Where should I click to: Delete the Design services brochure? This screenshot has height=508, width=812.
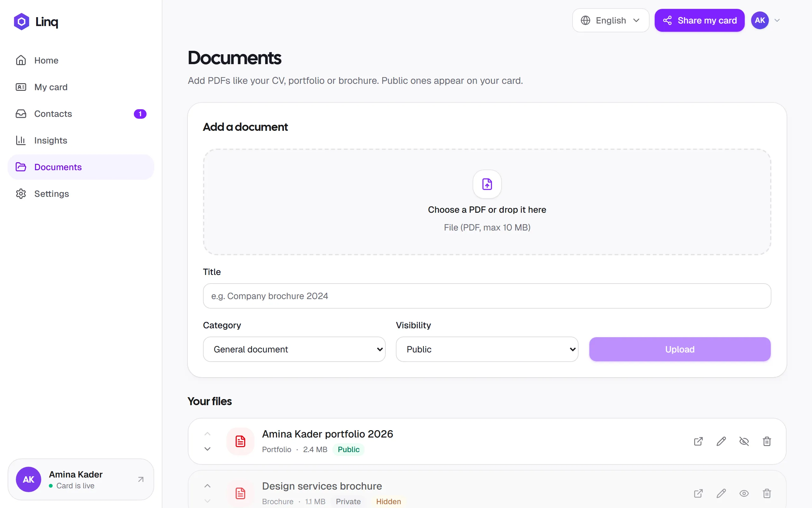point(767,493)
